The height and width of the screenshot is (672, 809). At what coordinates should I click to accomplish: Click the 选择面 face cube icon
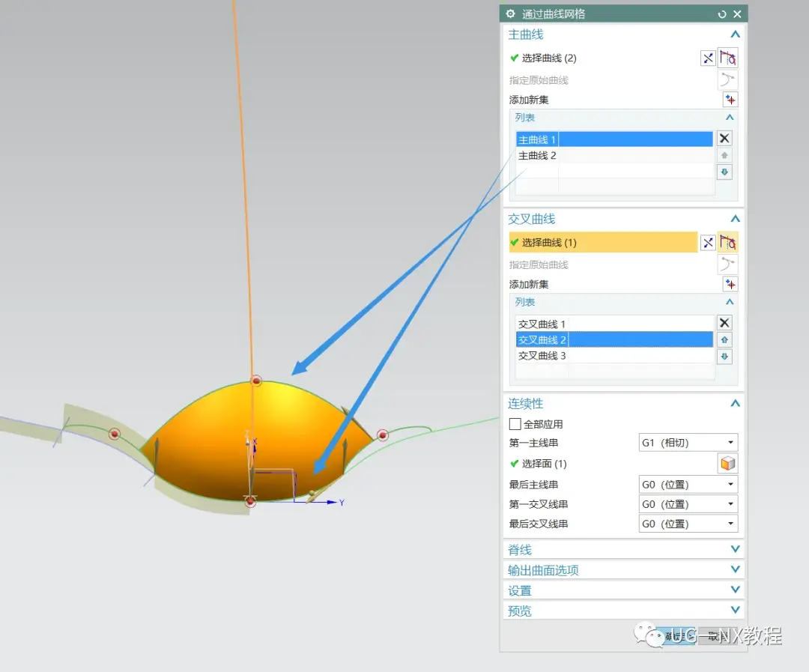727,464
